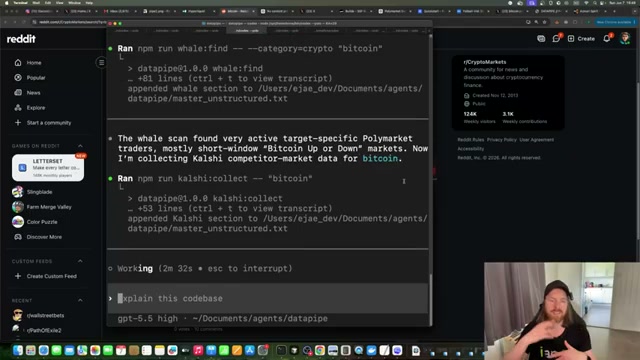The width and height of the screenshot is (640, 360).
Task: Open Mail in the Dock
Action: 69,350
